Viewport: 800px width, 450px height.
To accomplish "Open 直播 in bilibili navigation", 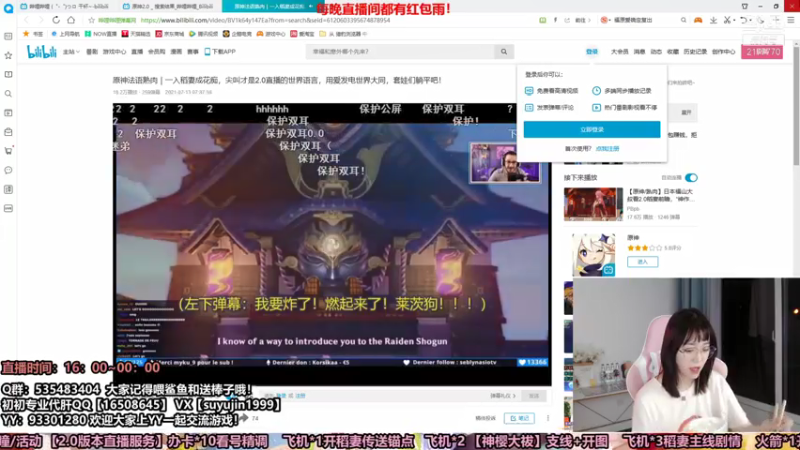I will (137, 52).
